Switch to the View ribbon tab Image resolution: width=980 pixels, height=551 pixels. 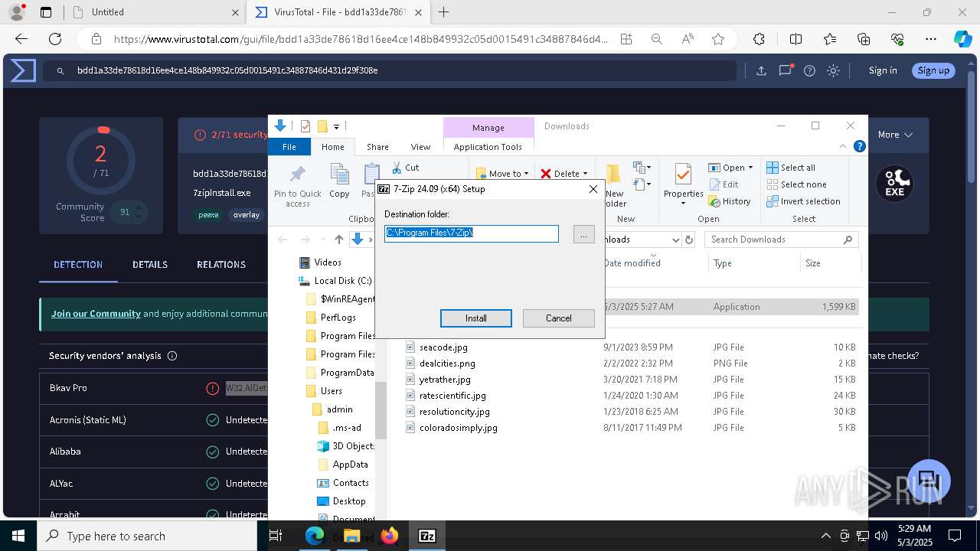[x=420, y=147]
